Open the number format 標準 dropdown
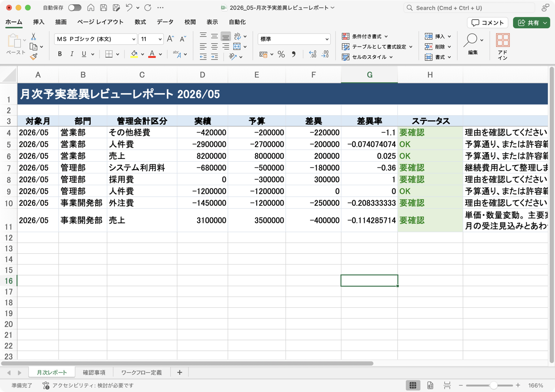 pyautogui.click(x=294, y=39)
